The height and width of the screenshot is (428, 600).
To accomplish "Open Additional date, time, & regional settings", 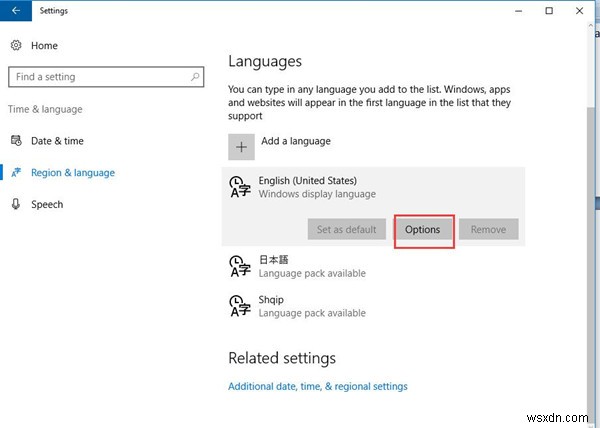I will point(318,386).
